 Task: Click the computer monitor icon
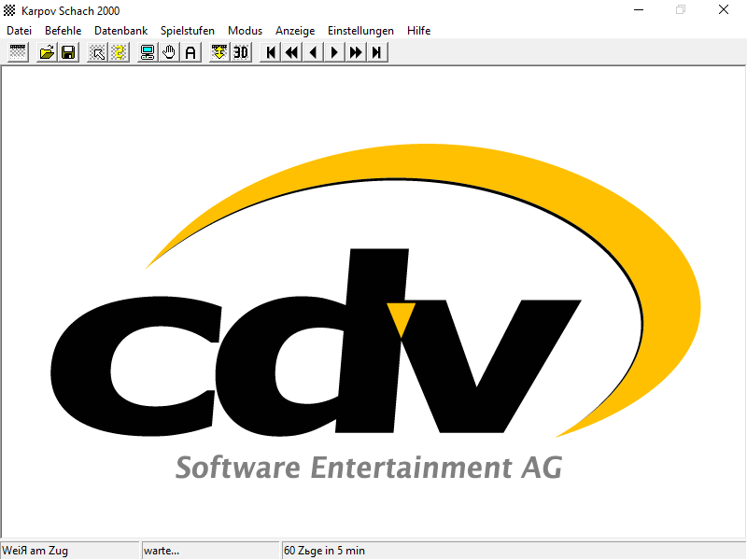pyautogui.click(x=148, y=52)
